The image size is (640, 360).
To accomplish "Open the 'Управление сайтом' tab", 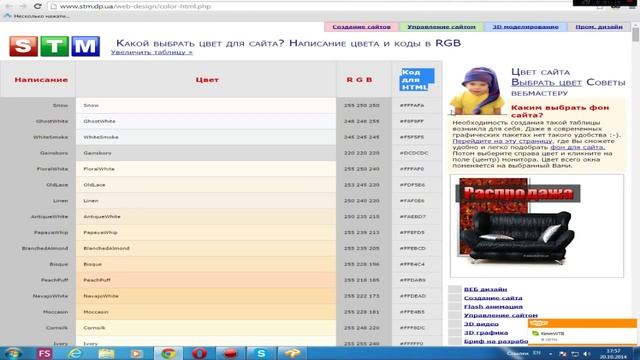I will [x=441, y=27].
